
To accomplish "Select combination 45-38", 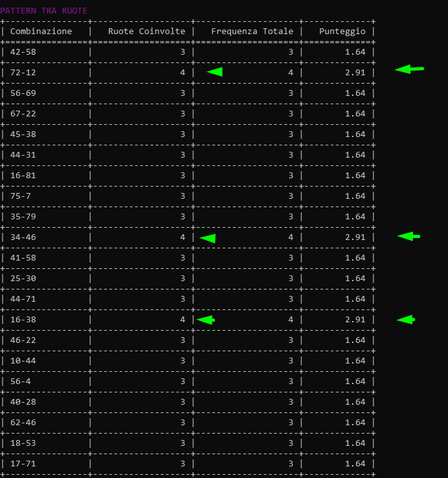I will pos(23,134).
